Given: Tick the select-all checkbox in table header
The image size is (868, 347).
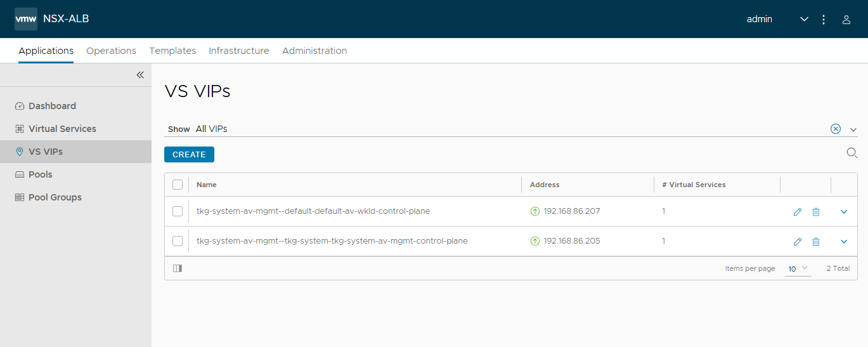Looking at the screenshot, I should click(178, 185).
